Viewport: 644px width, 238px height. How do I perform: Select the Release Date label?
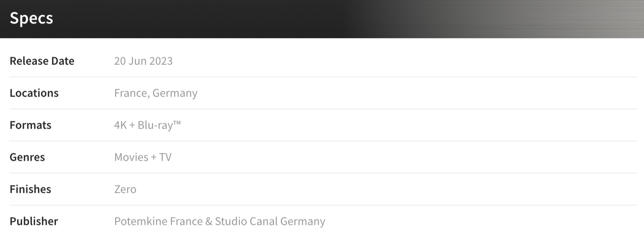pyautogui.click(x=42, y=61)
